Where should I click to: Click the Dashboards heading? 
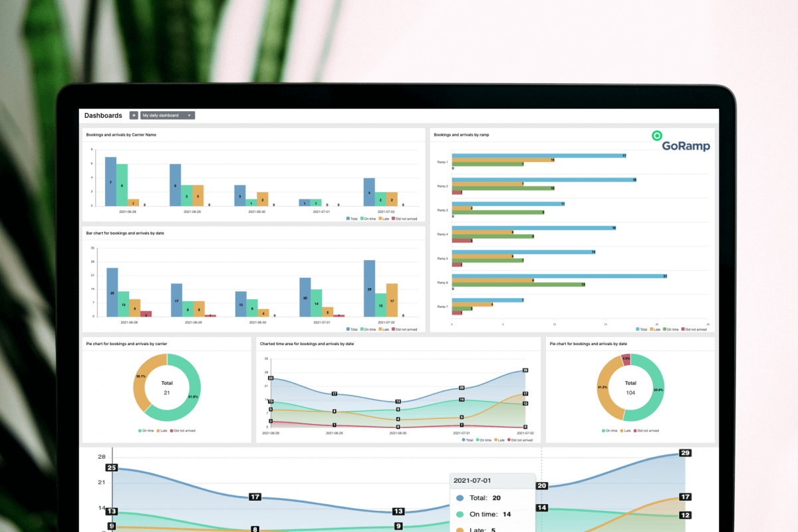102,115
